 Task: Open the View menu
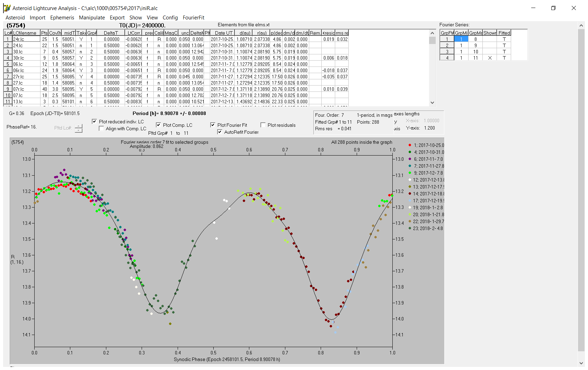tap(152, 18)
